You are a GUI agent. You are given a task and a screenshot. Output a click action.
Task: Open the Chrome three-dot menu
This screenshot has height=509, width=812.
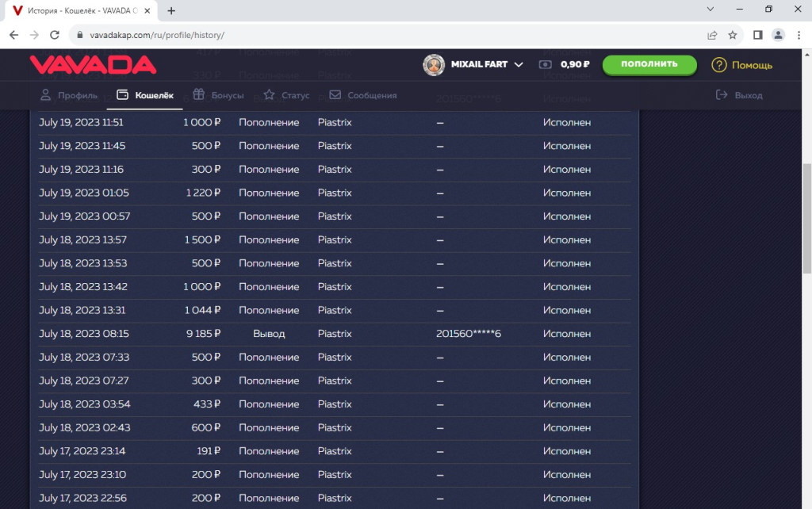[x=799, y=35]
